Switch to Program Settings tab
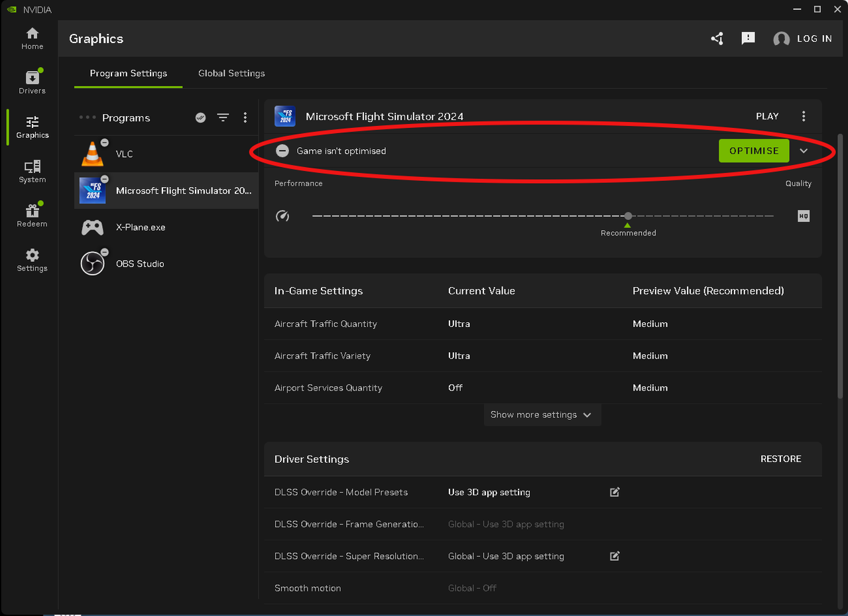 click(x=129, y=74)
